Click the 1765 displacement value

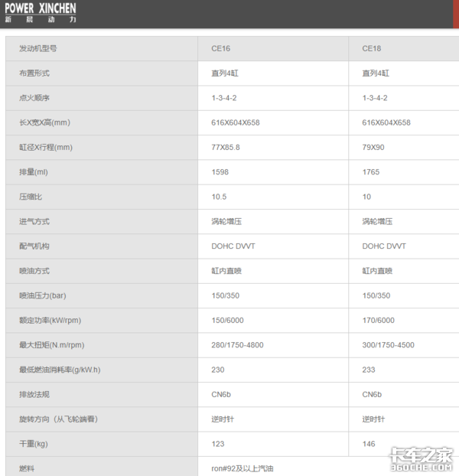pyautogui.click(x=371, y=172)
